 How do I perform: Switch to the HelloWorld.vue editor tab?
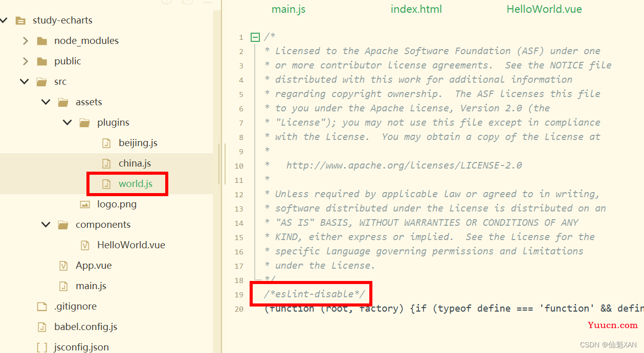tap(544, 9)
